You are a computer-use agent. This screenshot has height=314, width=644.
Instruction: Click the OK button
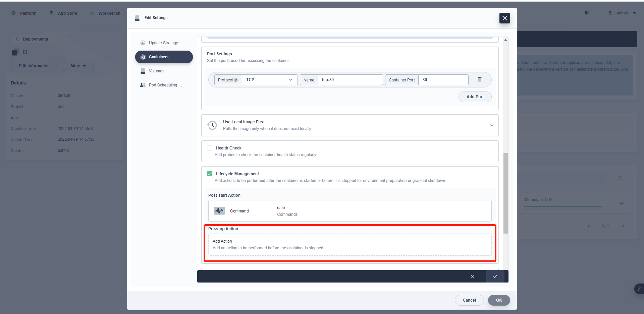(x=499, y=300)
